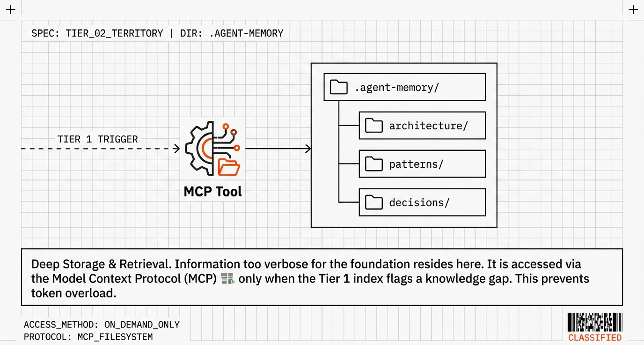Click the TIER 1 TRIGGER label
The image size is (644, 345).
click(x=98, y=139)
